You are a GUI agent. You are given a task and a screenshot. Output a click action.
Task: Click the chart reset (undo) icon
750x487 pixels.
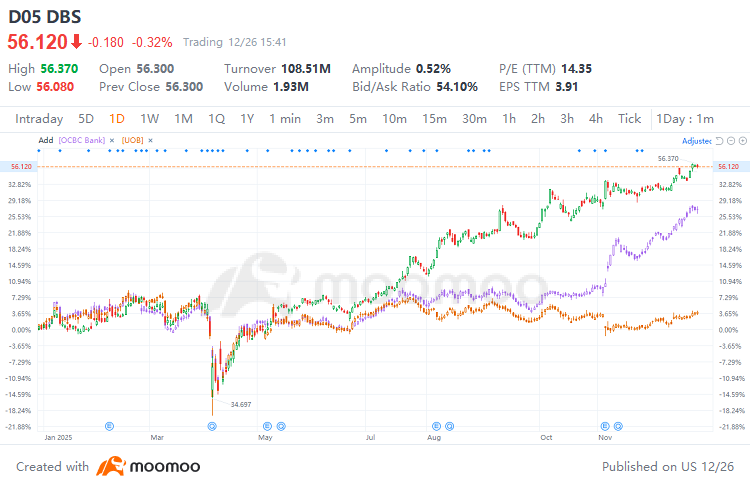click(719, 141)
